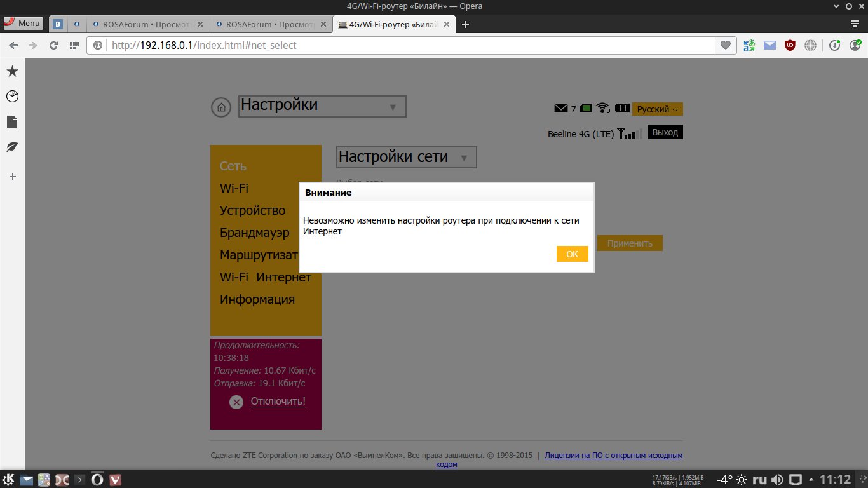Click the Wi-Fi clients status icon
This screenshot has height=488, width=868.
point(603,108)
